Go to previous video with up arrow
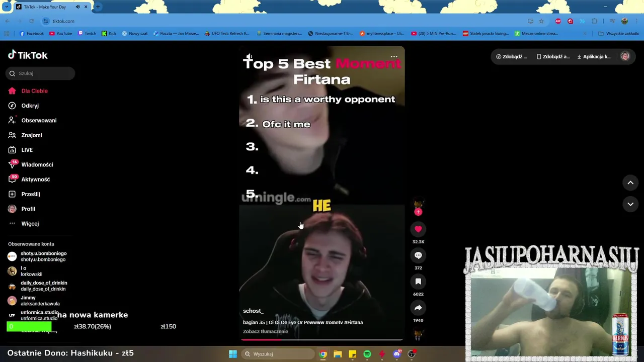Screen dimensions: 644x362 pos(630,183)
